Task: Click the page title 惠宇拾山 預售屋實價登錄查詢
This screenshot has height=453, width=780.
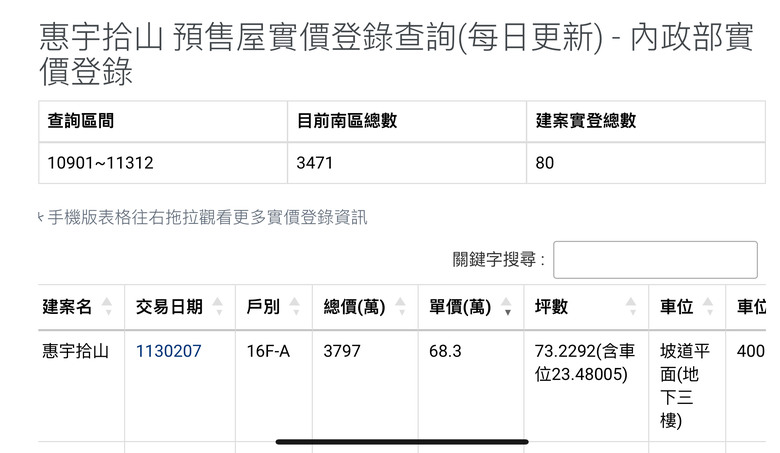Action: click(x=395, y=54)
